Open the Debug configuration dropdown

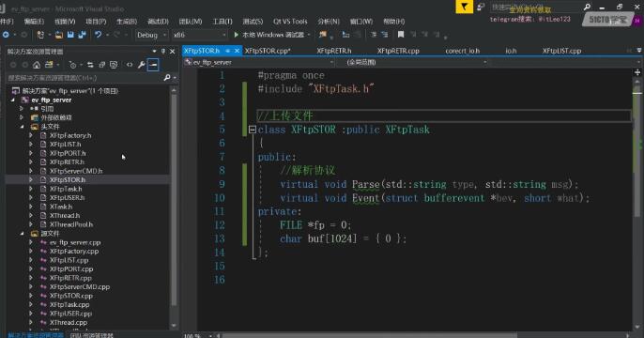pyautogui.click(x=151, y=35)
